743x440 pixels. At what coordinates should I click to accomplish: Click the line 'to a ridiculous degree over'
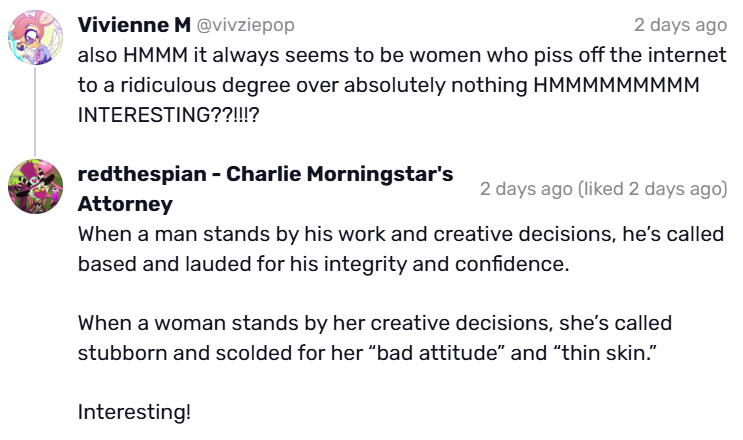pyautogui.click(x=389, y=85)
